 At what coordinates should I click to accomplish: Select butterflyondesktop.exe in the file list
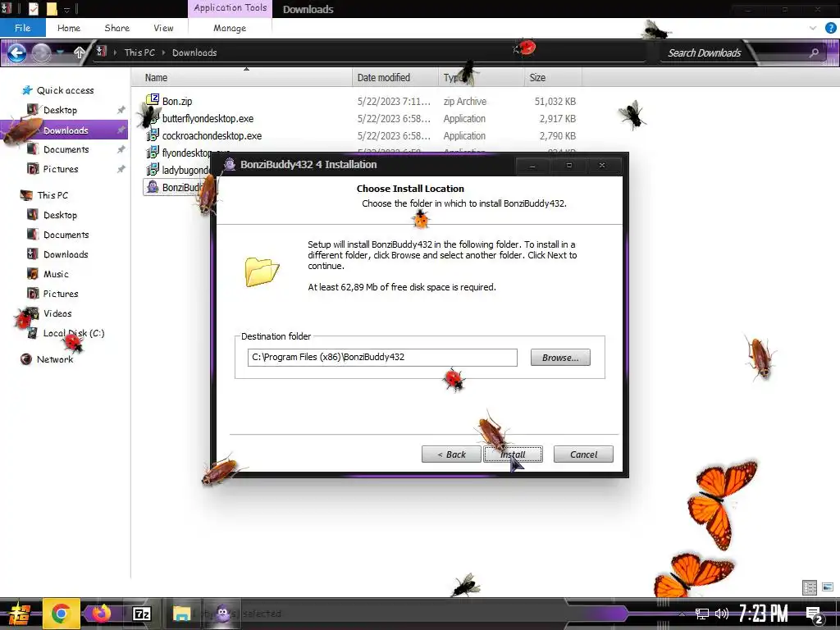(208, 118)
